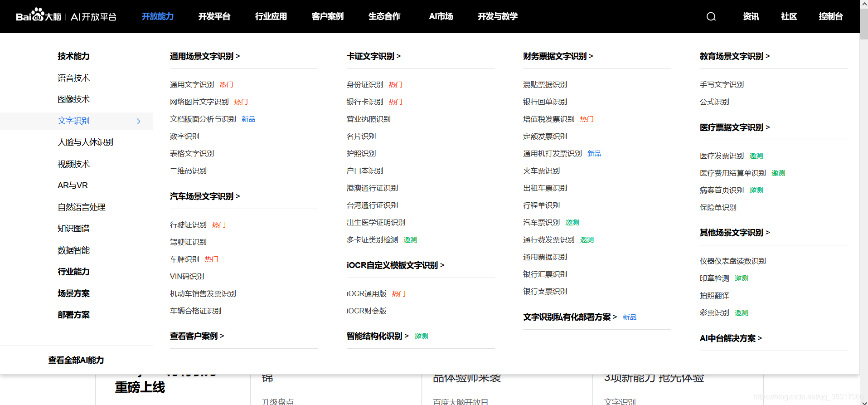Open 网络图片文字识别 link
The image size is (868, 405).
(199, 102)
